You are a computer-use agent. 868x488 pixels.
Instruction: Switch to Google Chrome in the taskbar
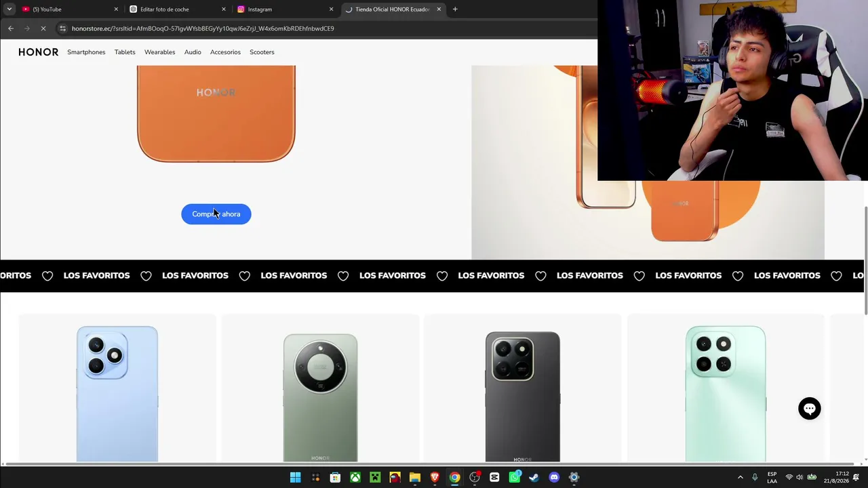coord(454,477)
